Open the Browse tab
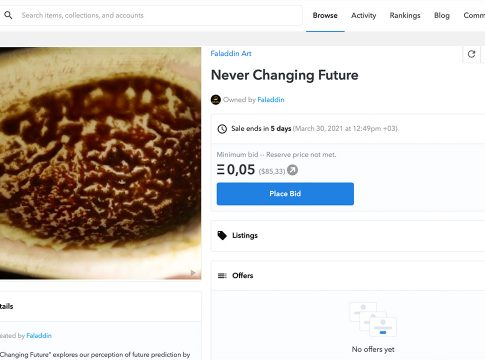 click(325, 15)
